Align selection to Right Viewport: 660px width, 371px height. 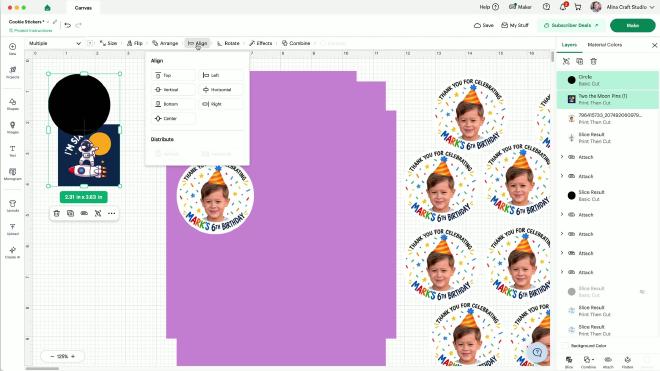pyautogui.click(x=221, y=104)
